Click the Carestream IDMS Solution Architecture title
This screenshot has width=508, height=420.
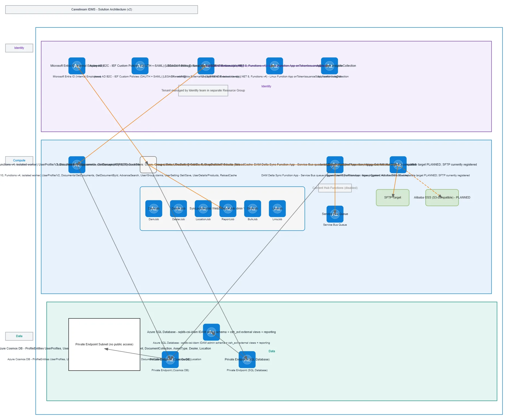102,10
